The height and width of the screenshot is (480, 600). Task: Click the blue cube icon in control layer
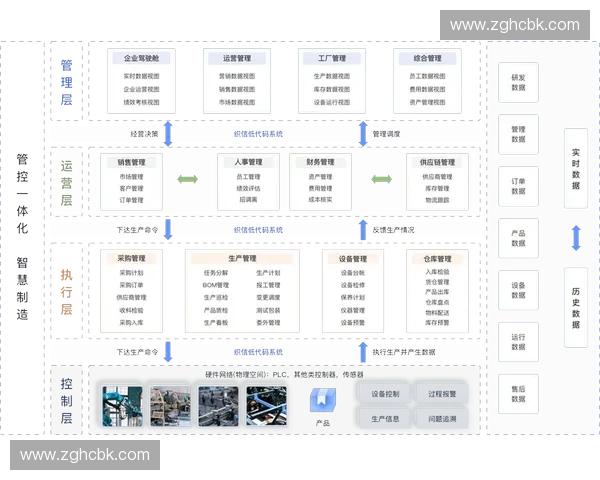point(322,400)
